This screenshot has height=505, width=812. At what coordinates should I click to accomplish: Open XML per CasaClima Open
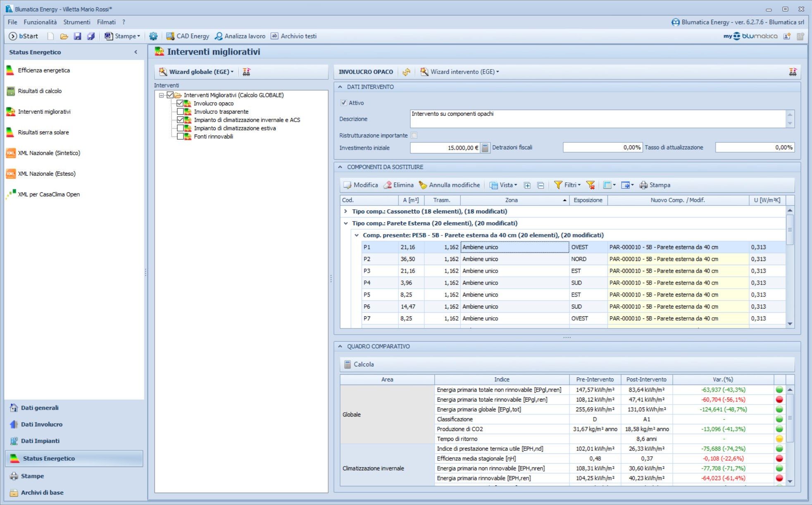(x=49, y=194)
